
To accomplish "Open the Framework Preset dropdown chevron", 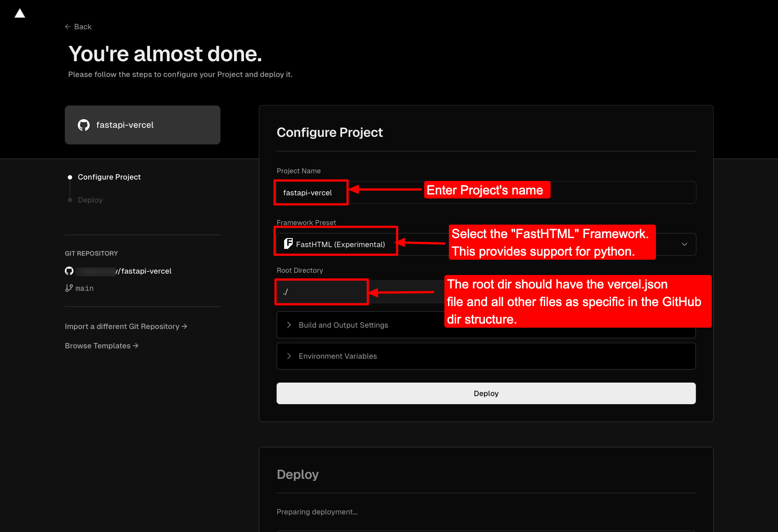I will [684, 244].
